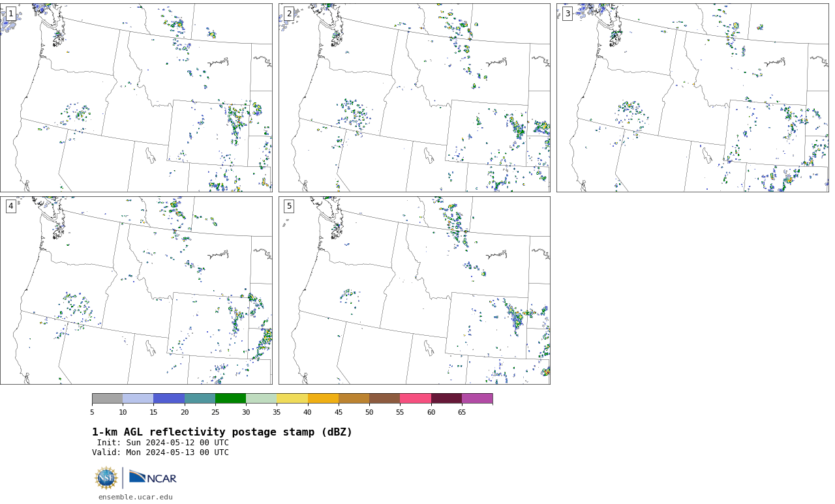
Task: Click the colorbar tick label 65
Action: [x=462, y=412]
